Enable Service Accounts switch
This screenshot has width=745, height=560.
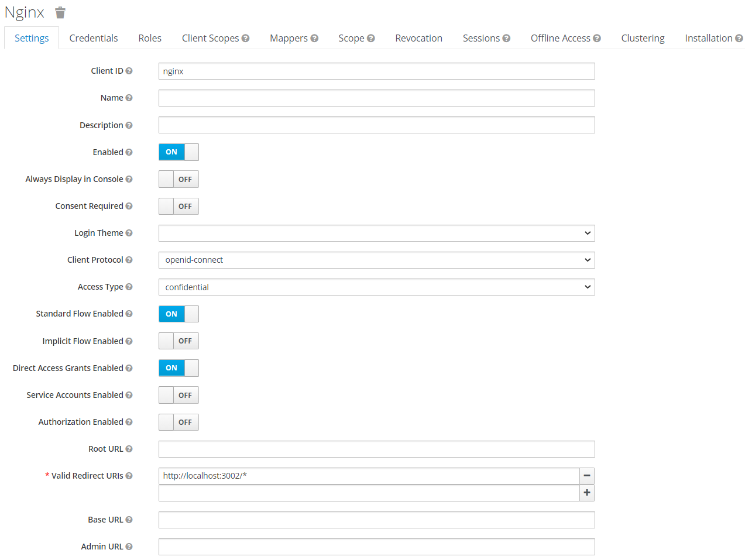(x=178, y=395)
